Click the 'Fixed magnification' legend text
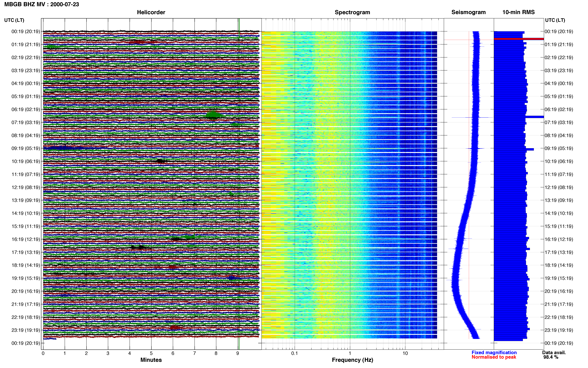 coord(494,352)
